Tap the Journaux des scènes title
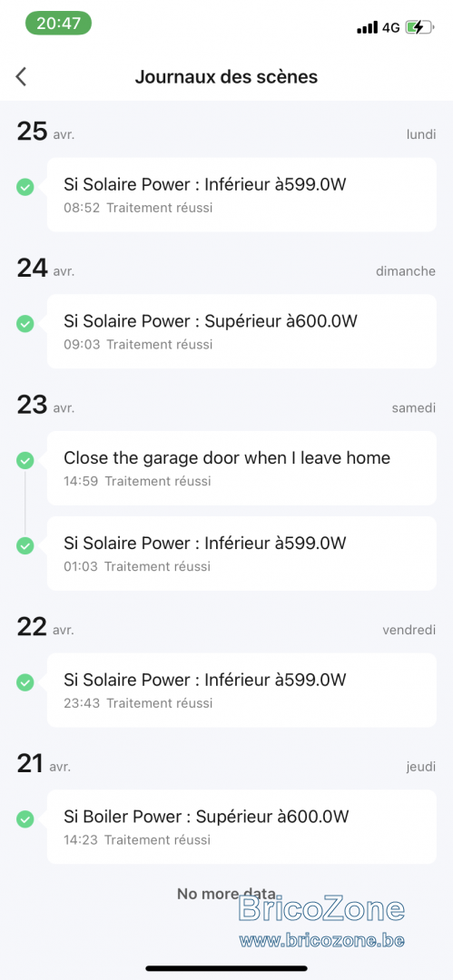 (227, 77)
